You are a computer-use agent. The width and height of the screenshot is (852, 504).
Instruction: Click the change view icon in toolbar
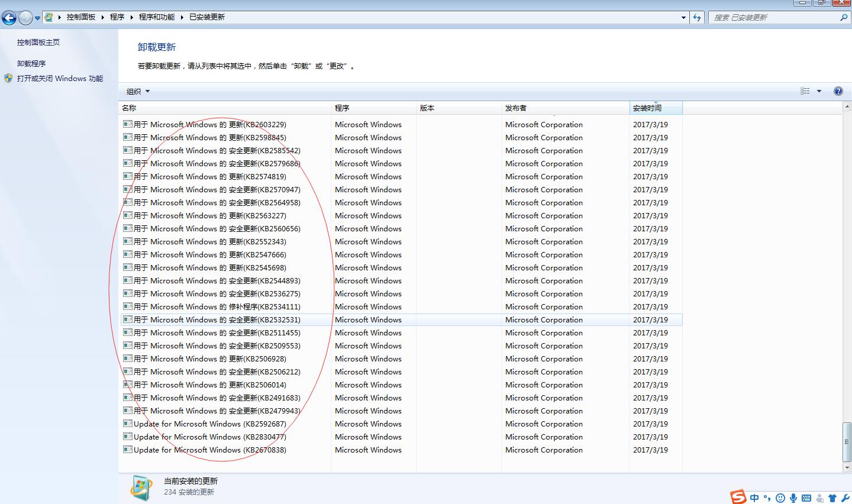pos(805,91)
